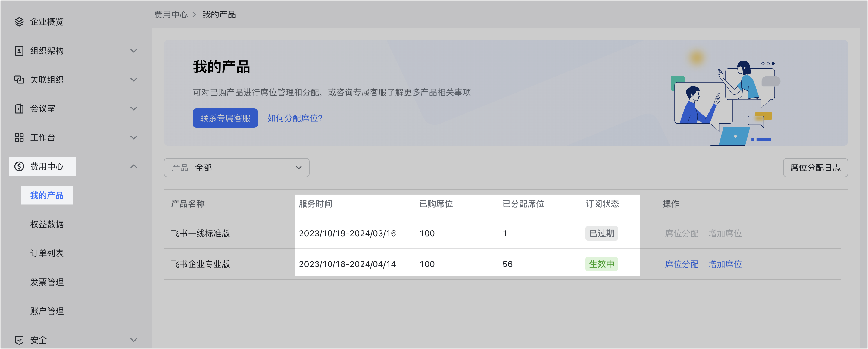Open the 产品 全部 filter dropdown
This screenshot has height=349, width=868.
pos(236,168)
